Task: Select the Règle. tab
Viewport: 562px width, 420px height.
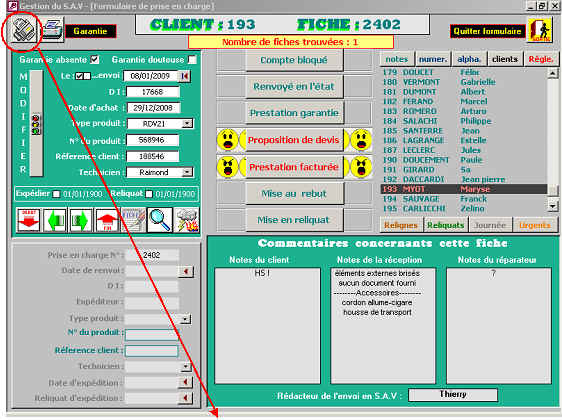Action: point(540,59)
